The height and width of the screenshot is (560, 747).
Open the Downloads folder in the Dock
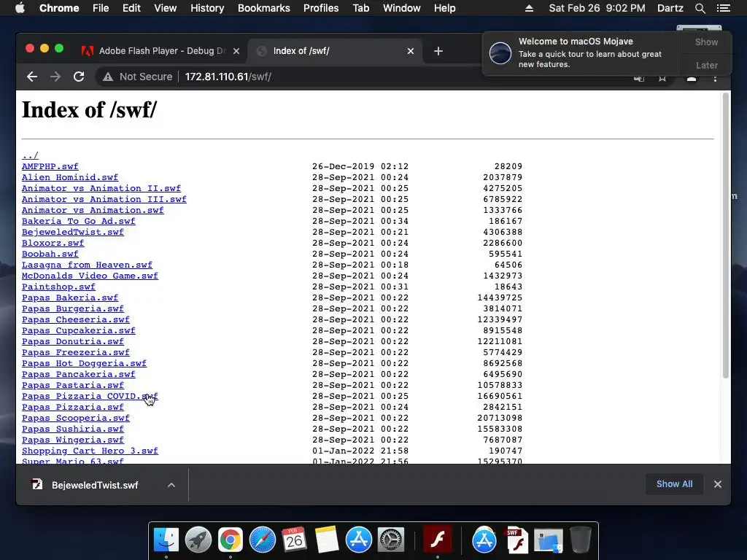pyautogui.click(x=549, y=541)
